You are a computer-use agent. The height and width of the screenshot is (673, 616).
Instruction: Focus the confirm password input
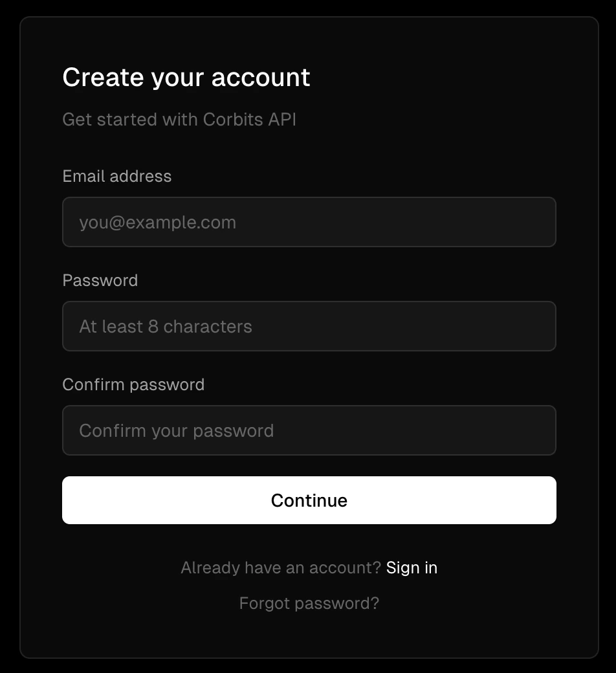pos(309,430)
